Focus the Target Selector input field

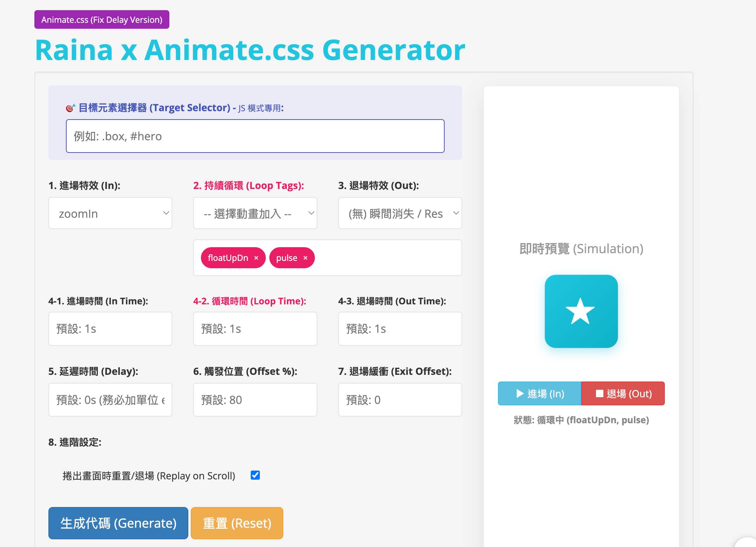(x=255, y=136)
